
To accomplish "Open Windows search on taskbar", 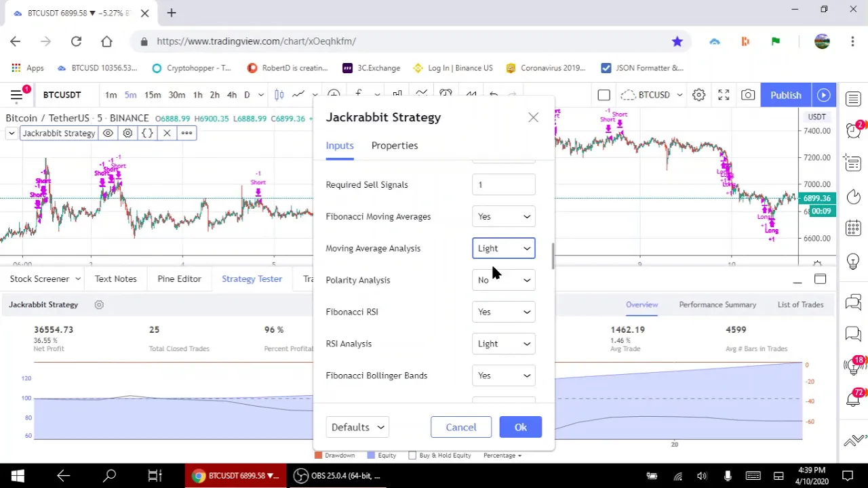I will click(109, 476).
